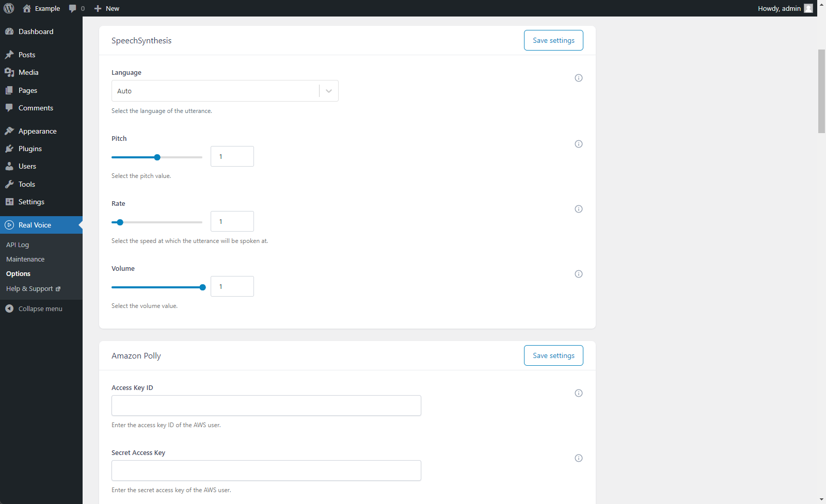The width and height of the screenshot is (826, 504).
Task: Click the info icon beside Access Key ID
Action: pyautogui.click(x=579, y=393)
